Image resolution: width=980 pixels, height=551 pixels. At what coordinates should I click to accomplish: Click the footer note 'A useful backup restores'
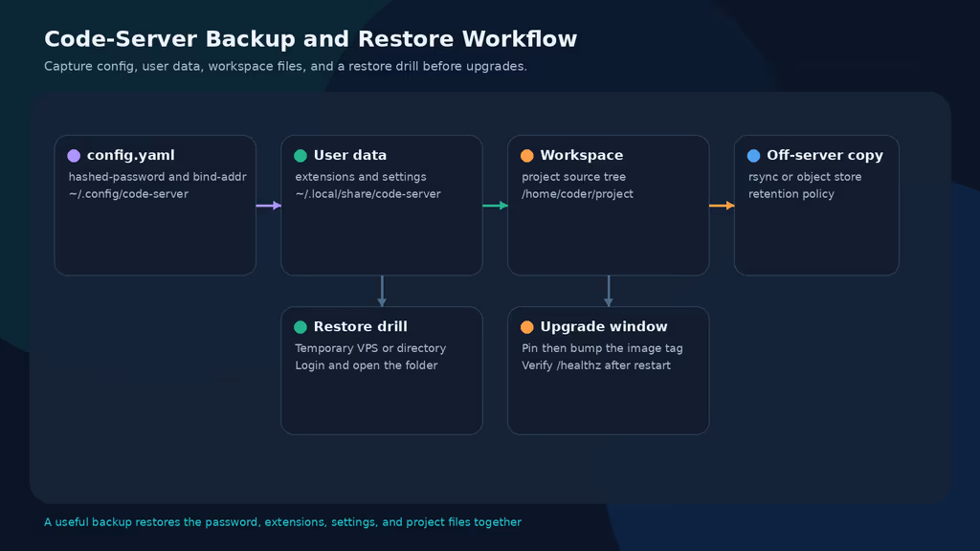click(x=282, y=521)
